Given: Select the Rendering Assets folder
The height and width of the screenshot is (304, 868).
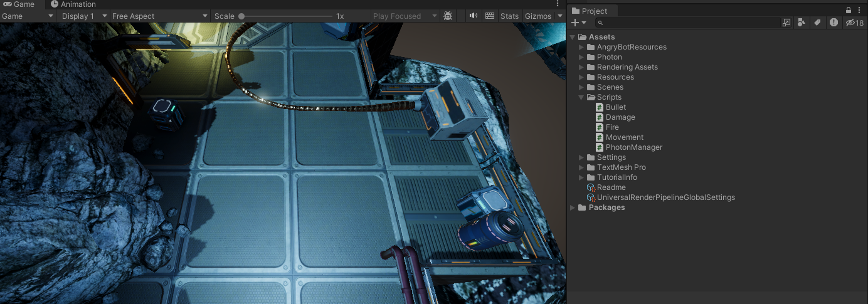Looking at the screenshot, I should pyautogui.click(x=622, y=67).
